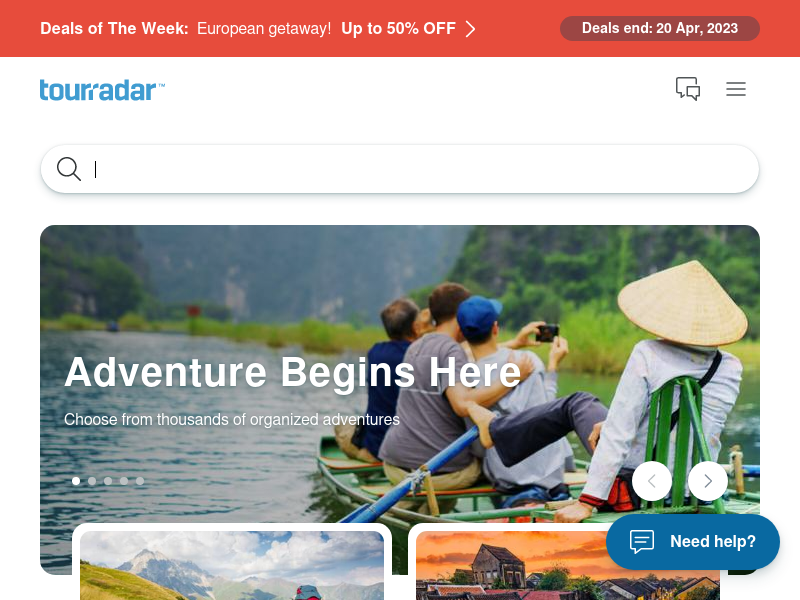Click the Deals end date badge
Image resolution: width=800 pixels, height=600 pixels.
tap(660, 28)
